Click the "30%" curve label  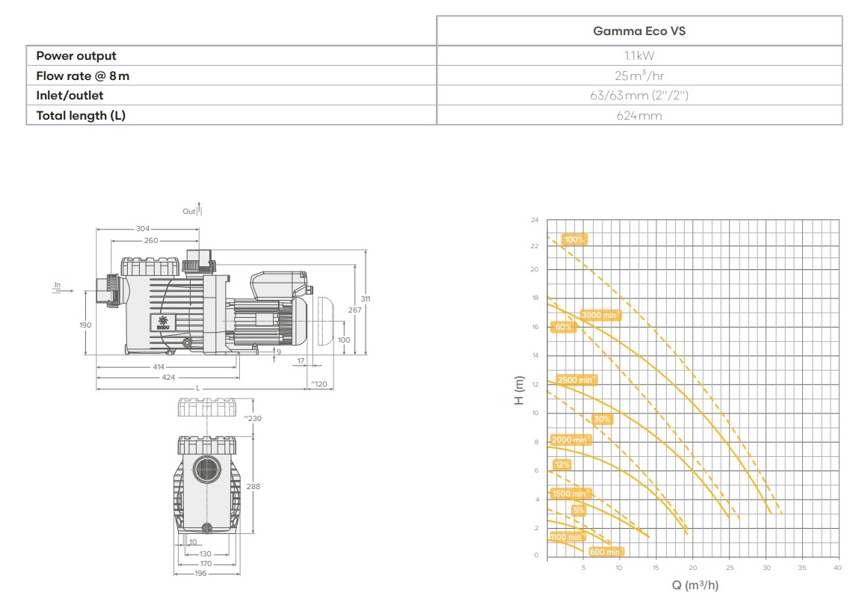602,419
